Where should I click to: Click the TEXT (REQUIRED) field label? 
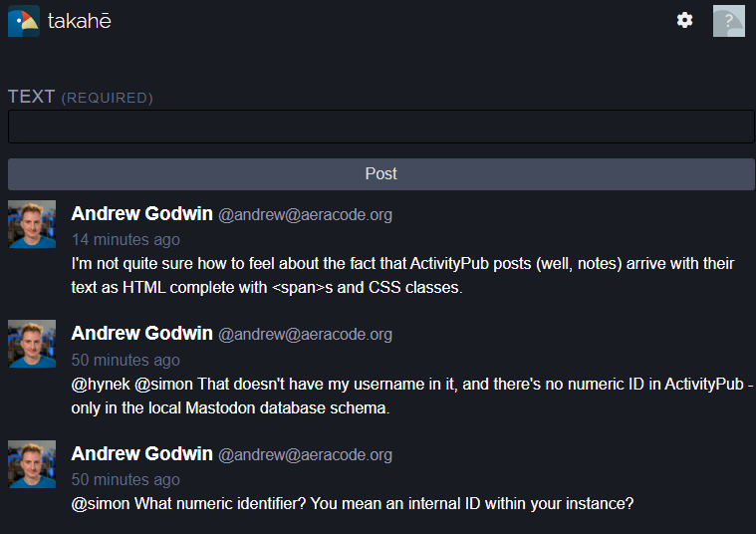(81, 97)
